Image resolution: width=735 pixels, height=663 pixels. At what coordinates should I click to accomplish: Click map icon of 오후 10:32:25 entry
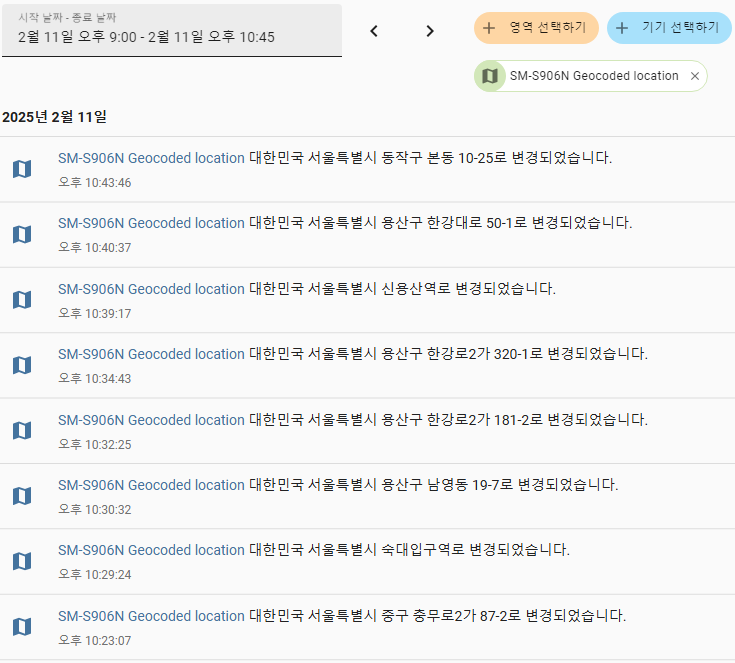tap(22, 430)
